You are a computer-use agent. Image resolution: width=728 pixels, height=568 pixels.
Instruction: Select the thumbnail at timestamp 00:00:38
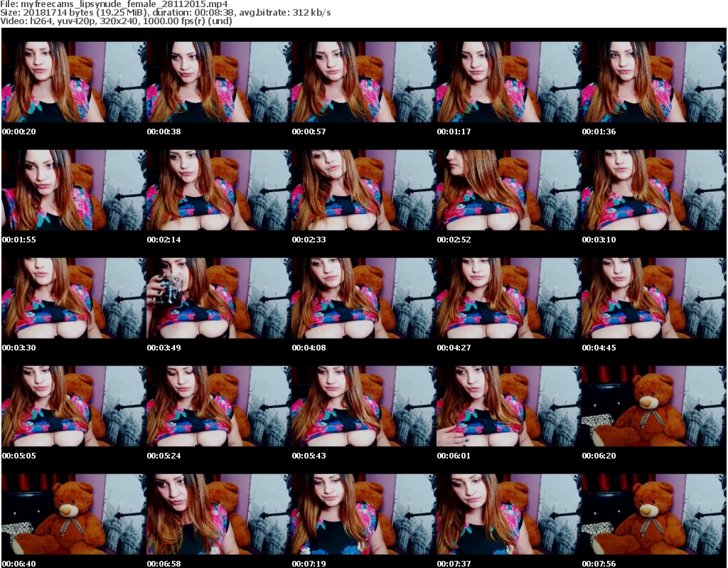(219, 82)
